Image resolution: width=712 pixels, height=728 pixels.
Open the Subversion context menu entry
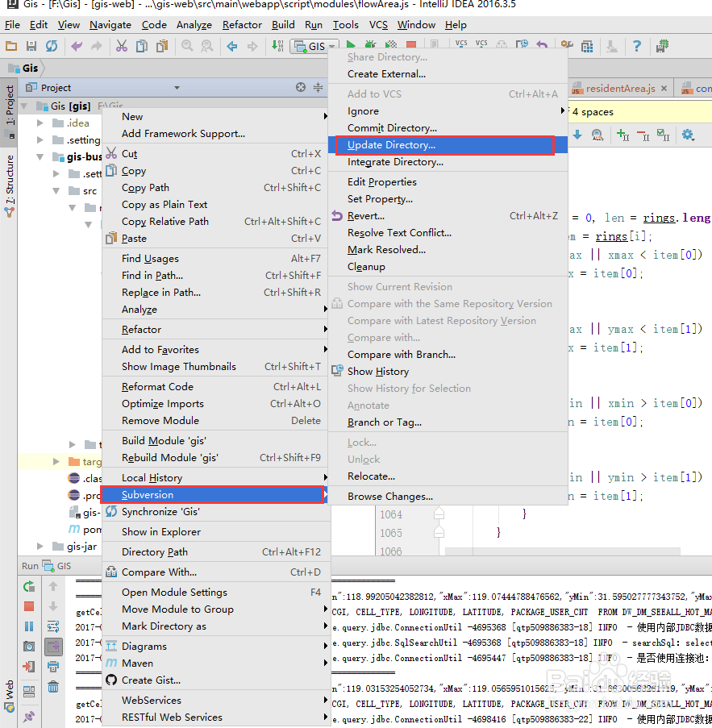214,494
